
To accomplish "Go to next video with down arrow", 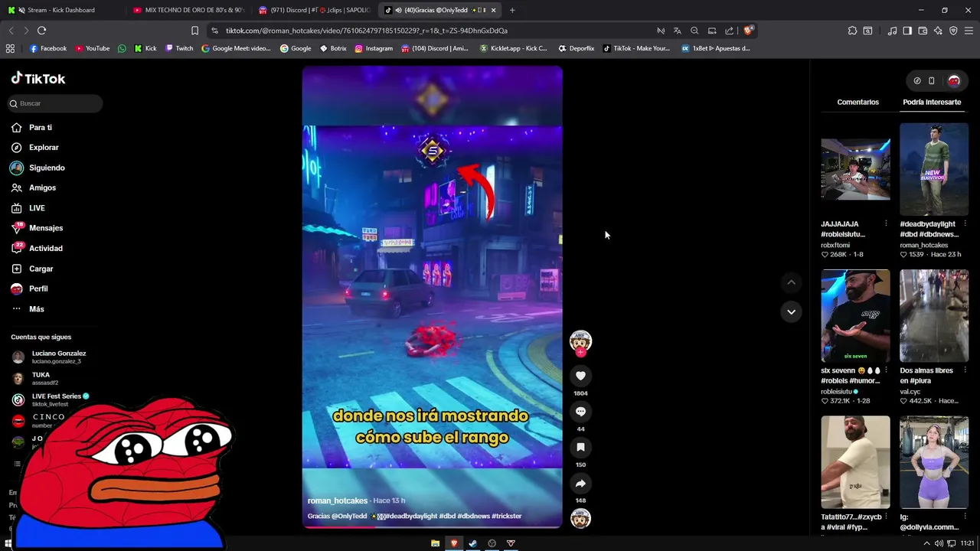I will [x=791, y=311].
